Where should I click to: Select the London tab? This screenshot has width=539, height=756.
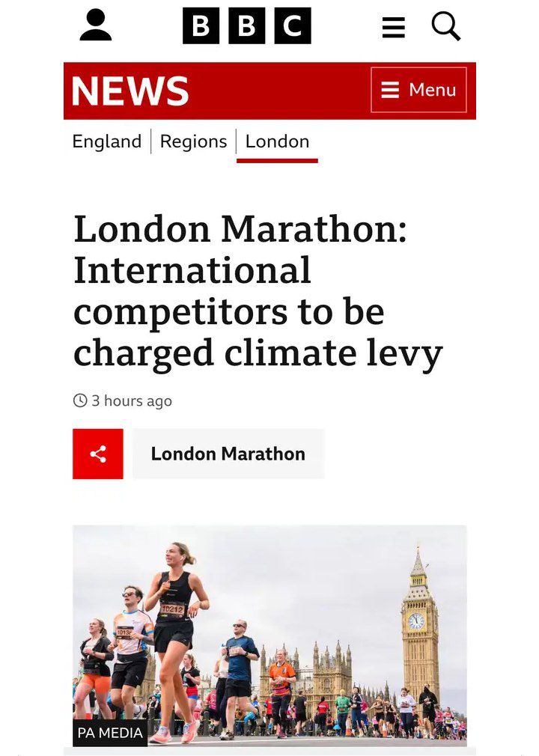[x=277, y=141]
